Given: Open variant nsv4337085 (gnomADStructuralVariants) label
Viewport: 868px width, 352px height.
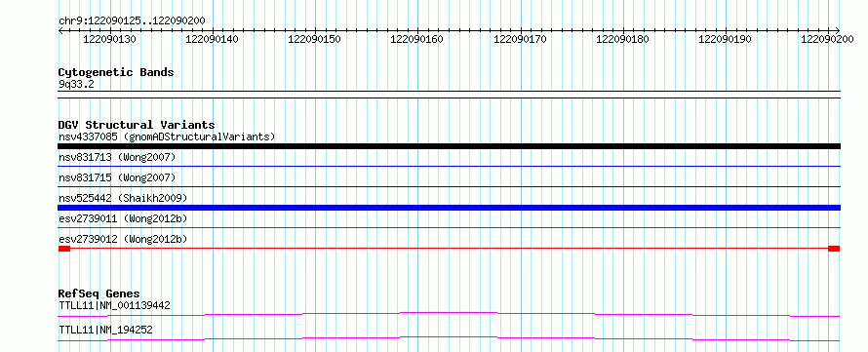Looking at the screenshot, I should [167, 137].
